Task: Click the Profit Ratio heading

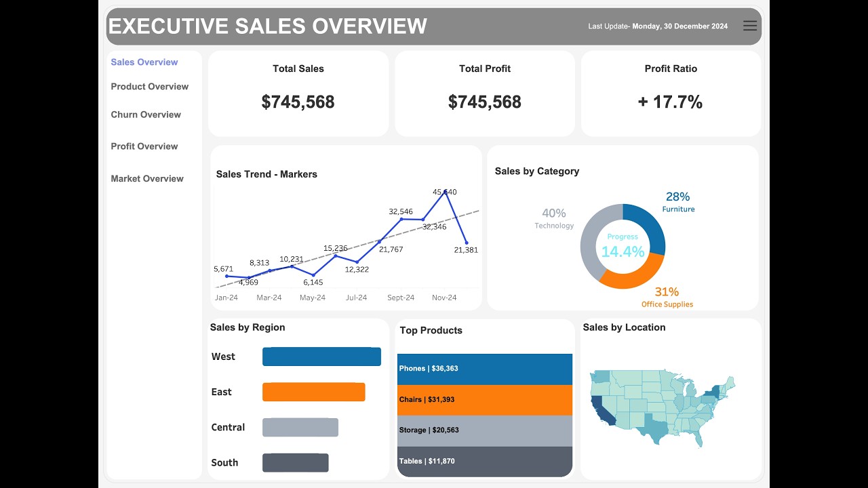Action: point(671,68)
